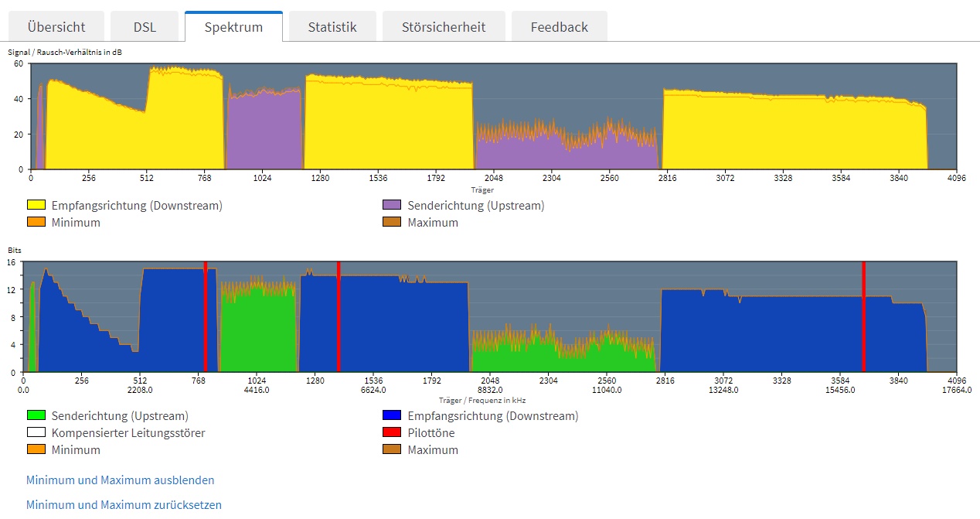Click the 'Träger' label under SNR chart
Image resolution: width=980 pixels, height=519 pixels.
click(x=482, y=190)
